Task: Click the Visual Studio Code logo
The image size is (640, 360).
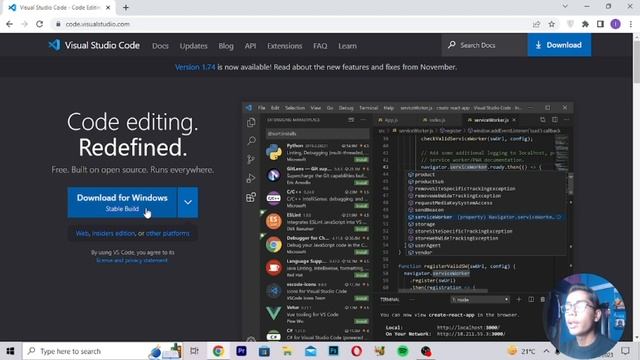Action: 94,45
